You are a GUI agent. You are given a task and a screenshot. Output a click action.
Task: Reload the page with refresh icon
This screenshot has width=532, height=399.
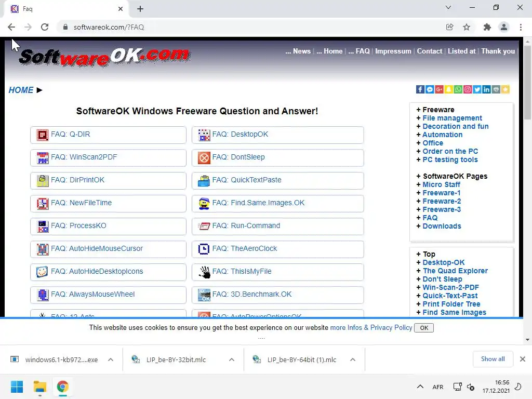coord(45,27)
